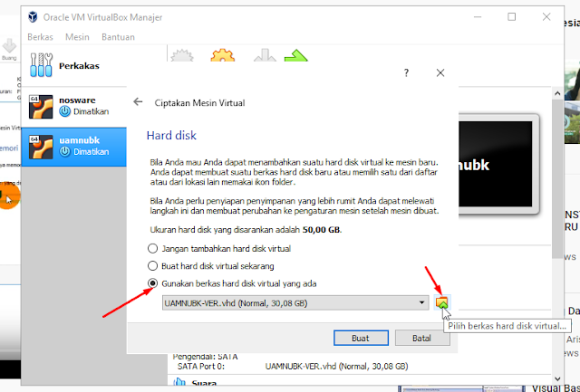Click uamnubk power status icon

pyautogui.click(x=64, y=151)
